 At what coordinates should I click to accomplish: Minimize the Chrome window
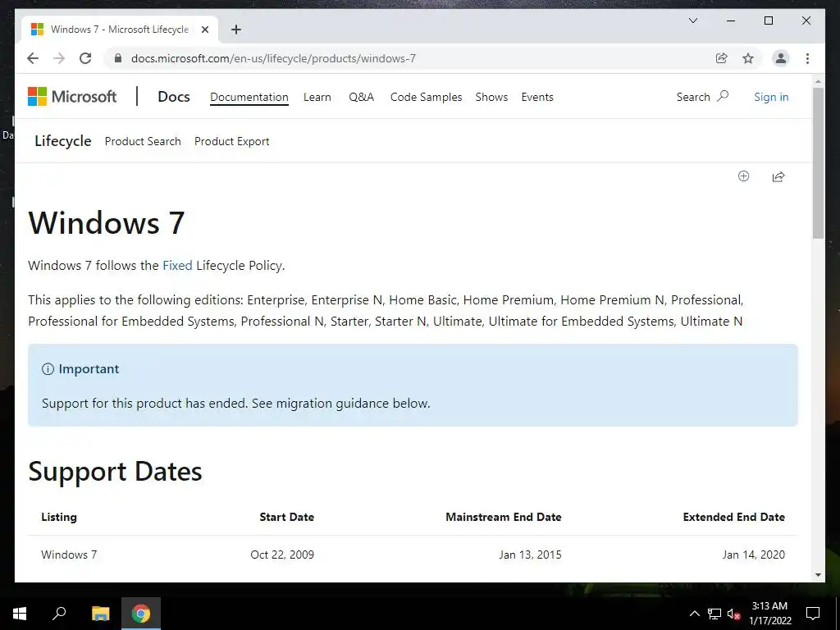click(x=731, y=21)
